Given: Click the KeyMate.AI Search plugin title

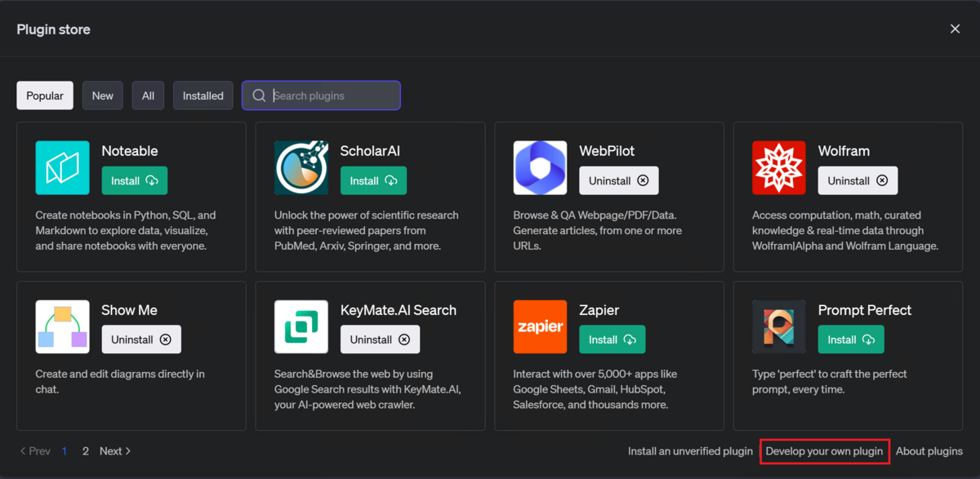Looking at the screenshot, I should coord(399,310).
